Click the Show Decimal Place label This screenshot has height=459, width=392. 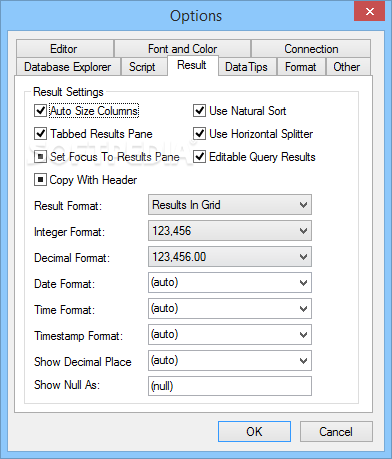(x=83, y=362)
